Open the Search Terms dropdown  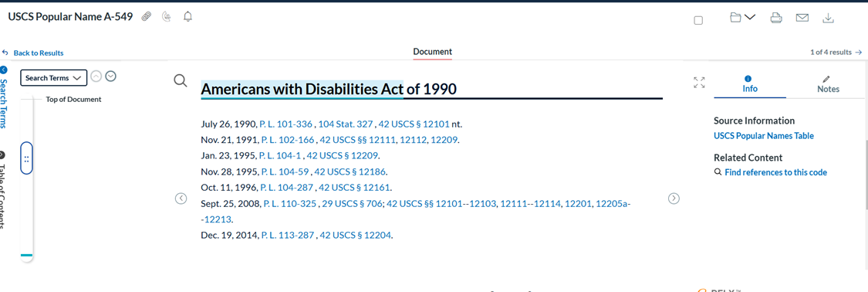click(x=54, y=78)
